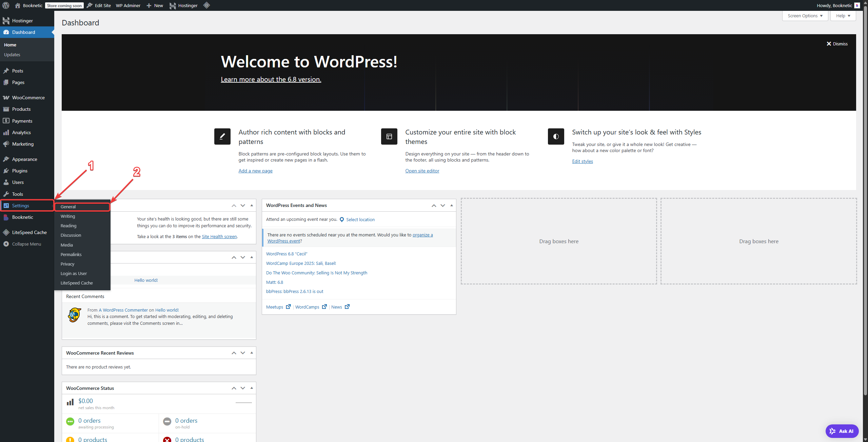Click the Appearance brush icon
Screen dimensions: 868x442
(6, 159)
